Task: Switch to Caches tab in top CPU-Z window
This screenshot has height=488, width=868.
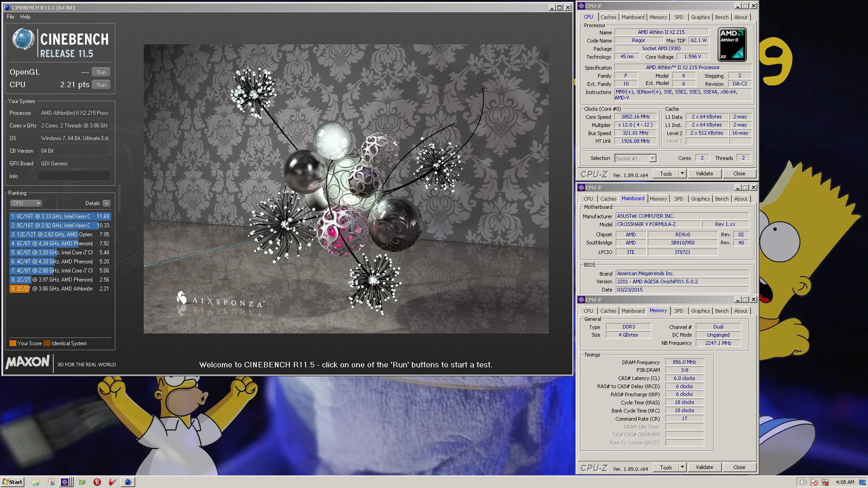Action: 608,17
